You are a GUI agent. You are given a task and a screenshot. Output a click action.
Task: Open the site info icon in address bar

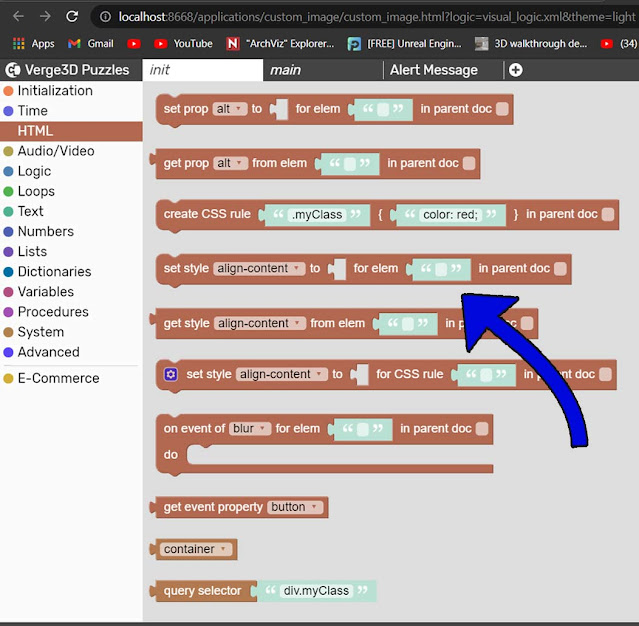(105, 17)
